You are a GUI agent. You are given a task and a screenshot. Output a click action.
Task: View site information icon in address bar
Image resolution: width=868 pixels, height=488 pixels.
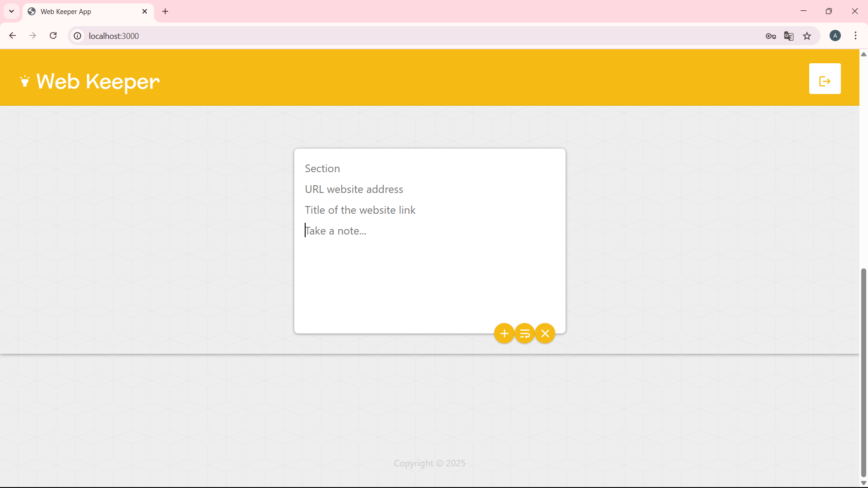pyautogui.click(x=78, y=36)
